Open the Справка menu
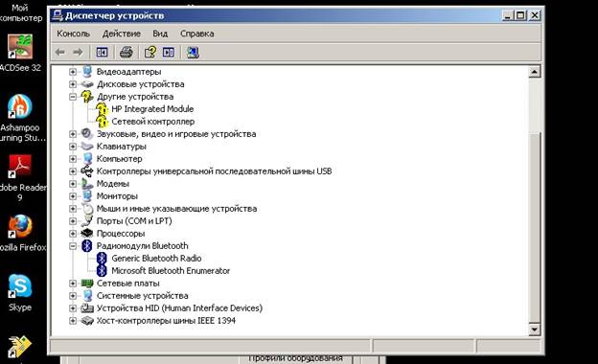The width and height of the screenshot is (598, 364). [x=196, y=34]
